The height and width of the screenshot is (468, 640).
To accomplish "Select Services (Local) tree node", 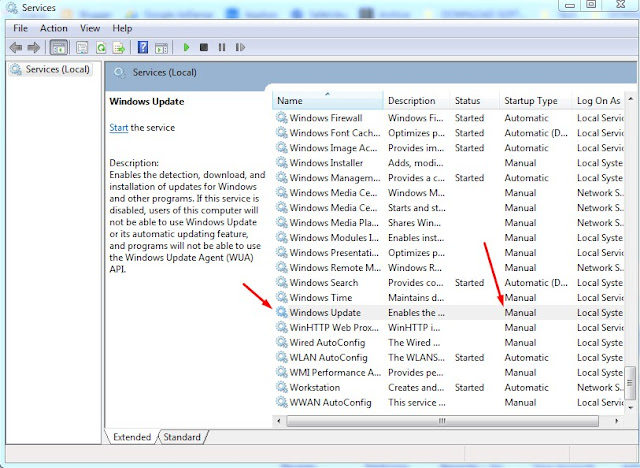I will coord(51,69).
